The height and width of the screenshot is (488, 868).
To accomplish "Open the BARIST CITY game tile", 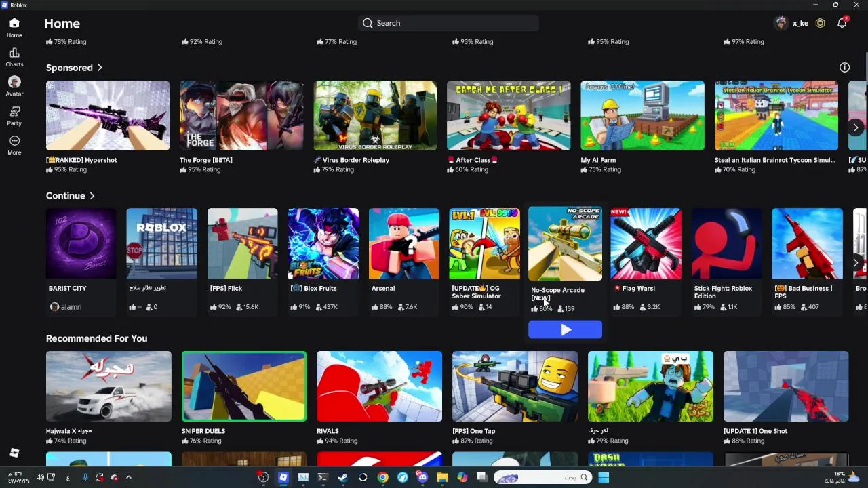I will (x=81, y=261).
